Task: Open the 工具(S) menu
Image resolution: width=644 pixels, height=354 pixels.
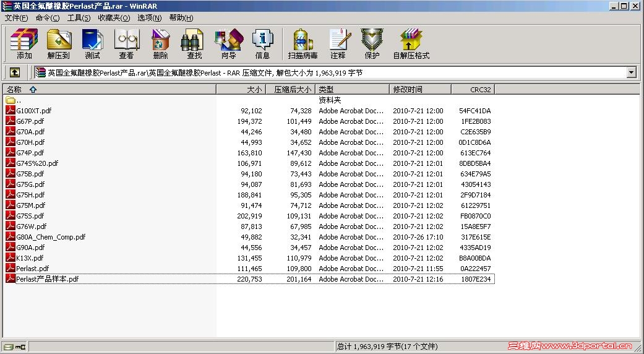Action: point(79,18)
